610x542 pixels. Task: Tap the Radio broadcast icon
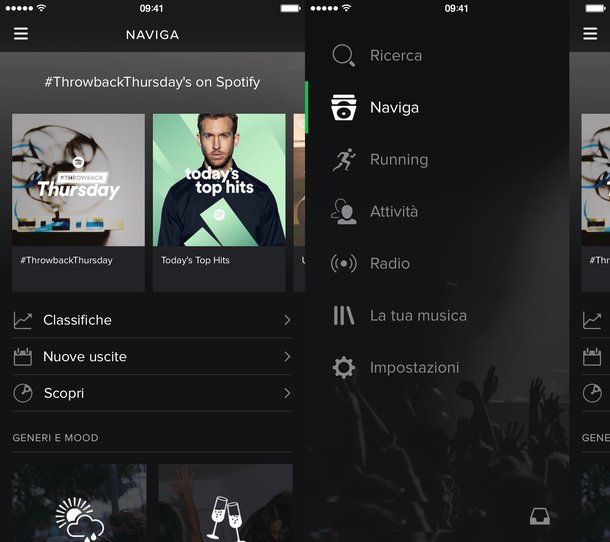(344, 263)
